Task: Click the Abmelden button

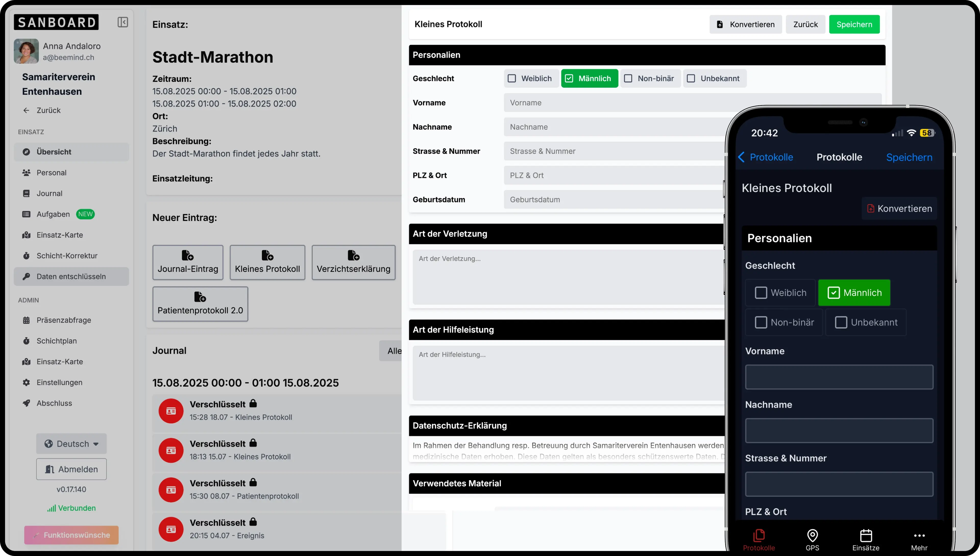Action: click(x=71, y=469)
